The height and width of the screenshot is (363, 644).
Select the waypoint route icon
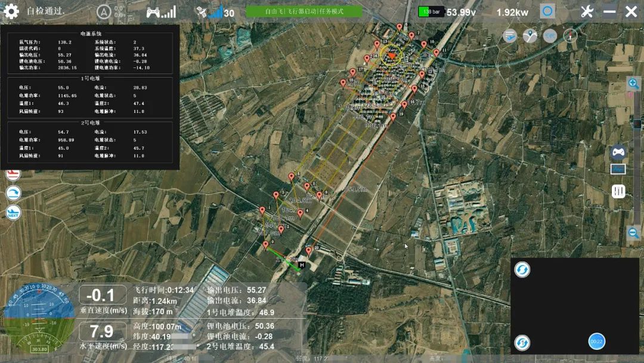click(530, 36)
